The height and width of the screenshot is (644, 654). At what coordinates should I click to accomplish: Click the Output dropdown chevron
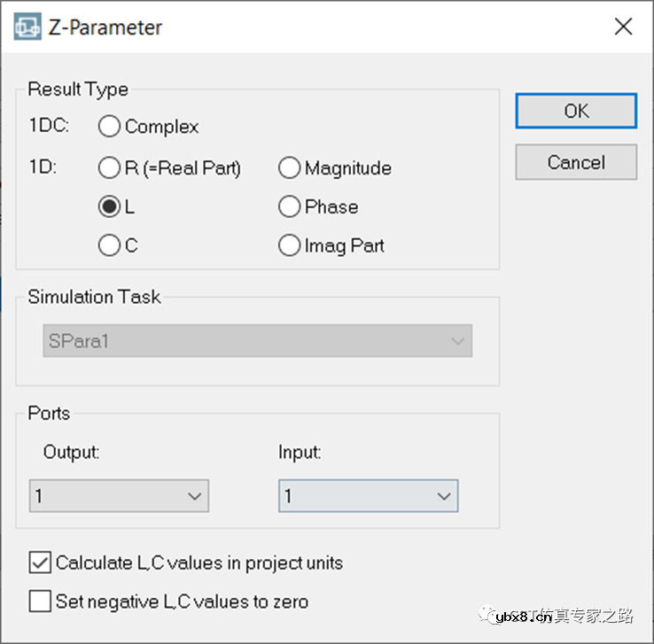pyautogui.click(x=195, y=497)
